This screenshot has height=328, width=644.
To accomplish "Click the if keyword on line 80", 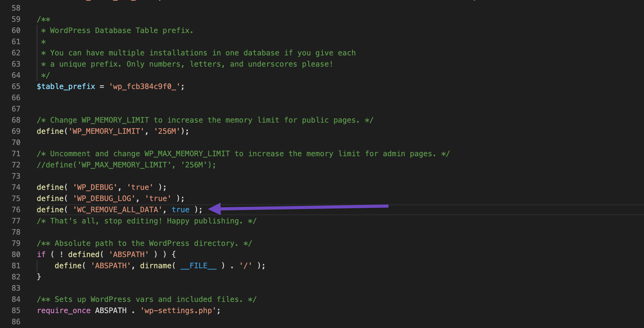I will click(x=41, y=255).
